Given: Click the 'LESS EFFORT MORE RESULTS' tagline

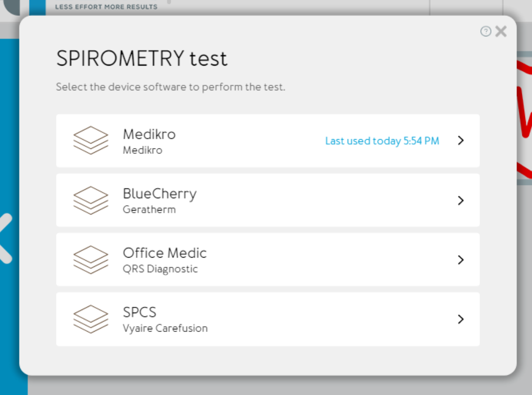Looking at the screenshot, I should [107, 7].
